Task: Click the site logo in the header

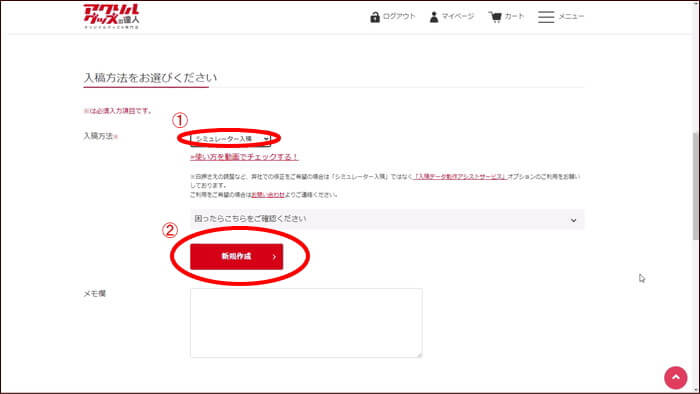Action: click(111, 16)
